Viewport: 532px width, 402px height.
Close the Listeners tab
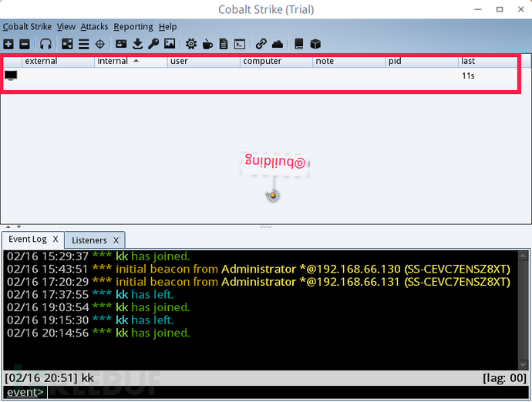[116, 240]
